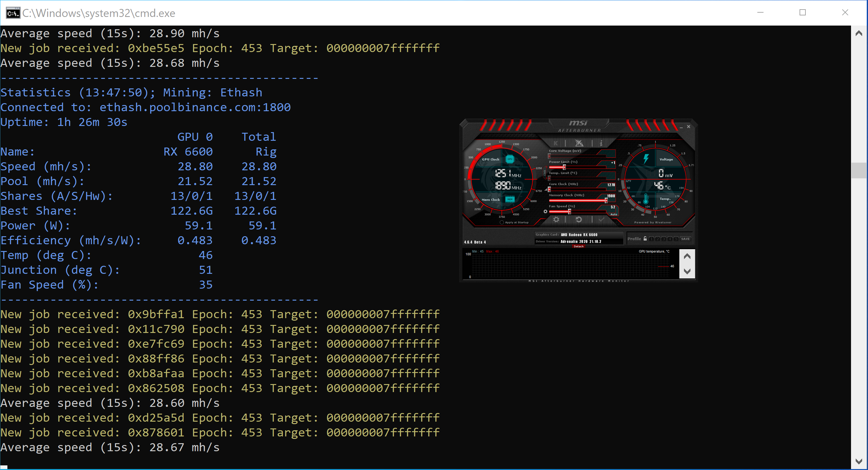Open the Kombustor K icon

556,143
